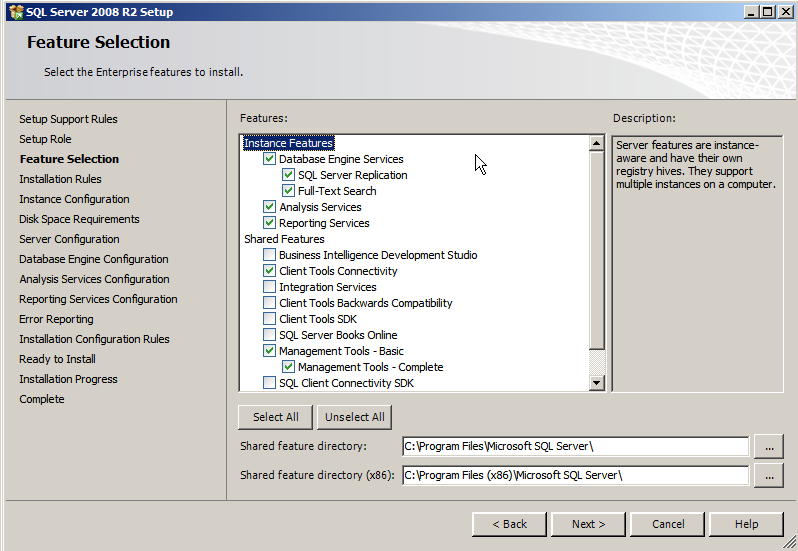Click Setup Support Rules step
Screen dimensions: 798x551
68,119
